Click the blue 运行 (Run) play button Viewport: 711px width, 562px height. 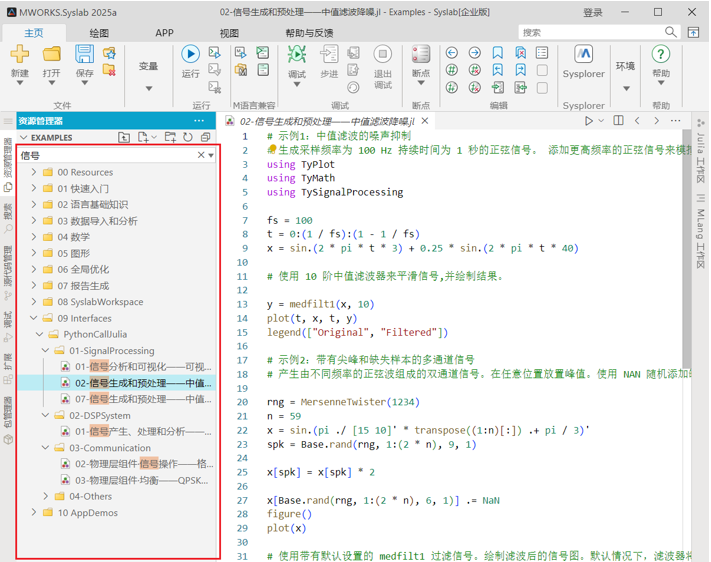click(x=190, y=54)
